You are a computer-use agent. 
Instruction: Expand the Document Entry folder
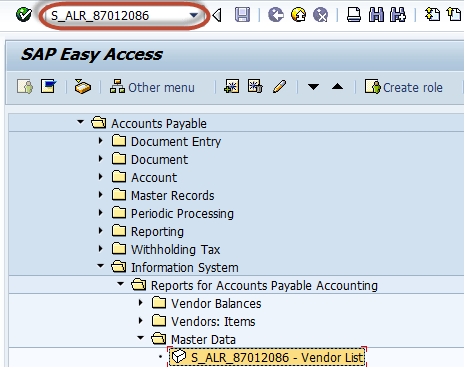tap(101, 141)
